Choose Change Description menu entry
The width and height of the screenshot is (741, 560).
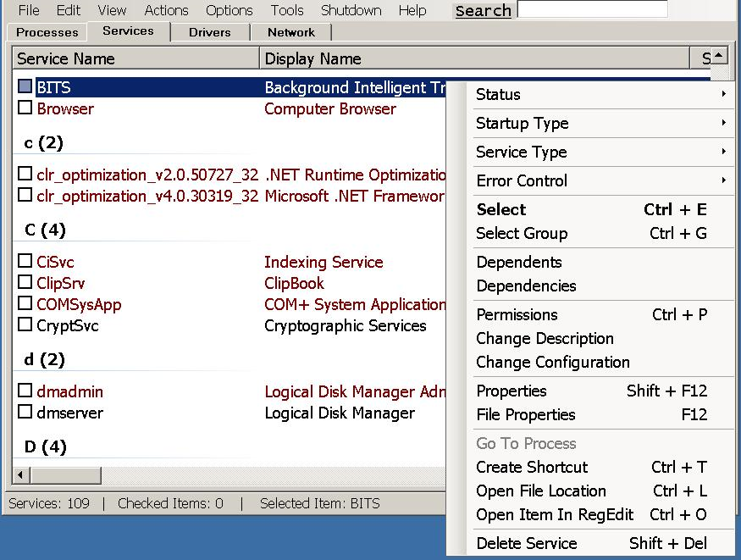click(602, 338)
